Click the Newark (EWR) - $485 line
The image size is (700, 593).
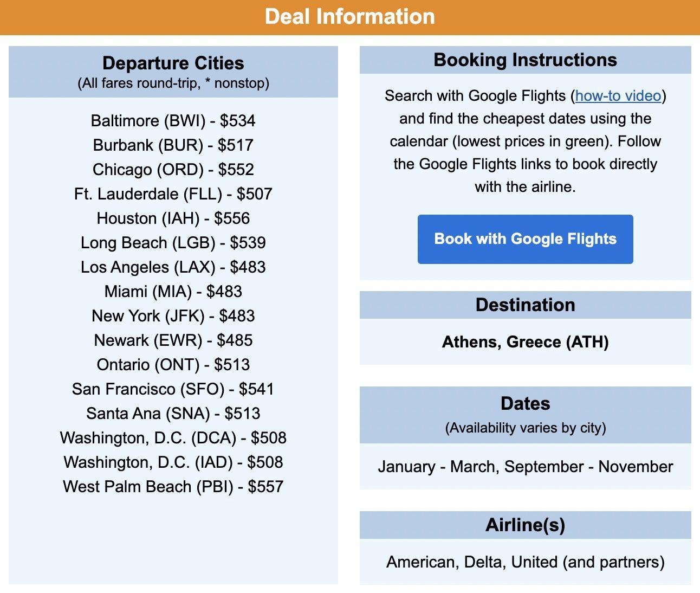(173, 340)
